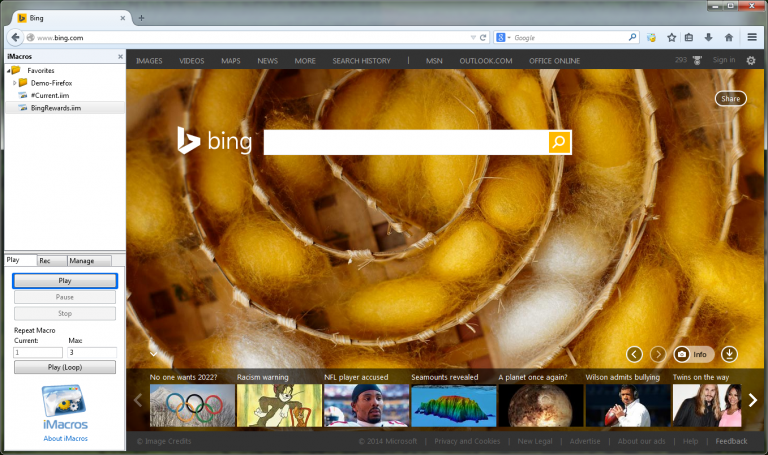
Task: Open the MORE menu on Bing
Action: pyautogui.click(x=305, y=61)
